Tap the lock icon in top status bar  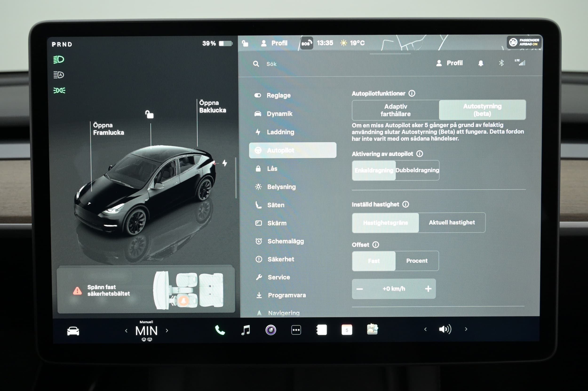tap(245, 43)
